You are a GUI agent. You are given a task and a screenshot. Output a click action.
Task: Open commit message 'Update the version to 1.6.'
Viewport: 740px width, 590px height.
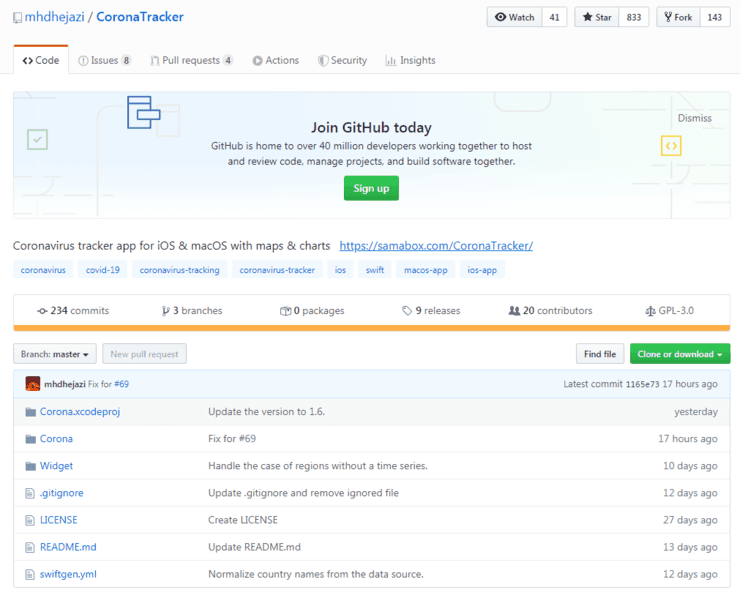click(x=266, y=412)
